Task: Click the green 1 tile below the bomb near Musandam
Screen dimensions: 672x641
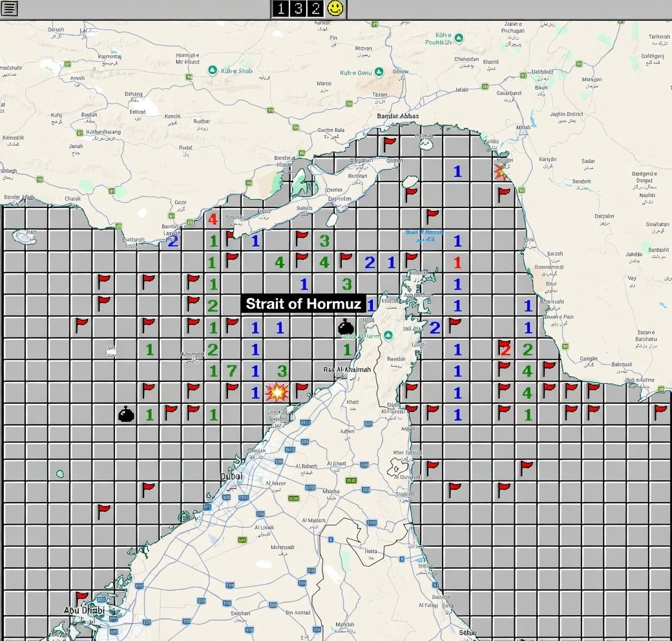Action: [x=347, y=350]
